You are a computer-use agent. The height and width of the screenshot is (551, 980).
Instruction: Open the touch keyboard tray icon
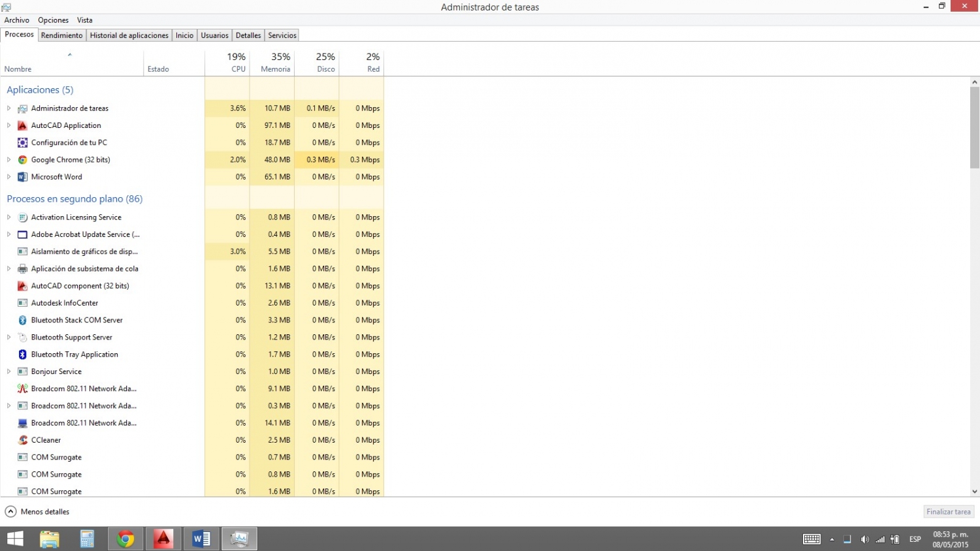[x=811, y=539]
